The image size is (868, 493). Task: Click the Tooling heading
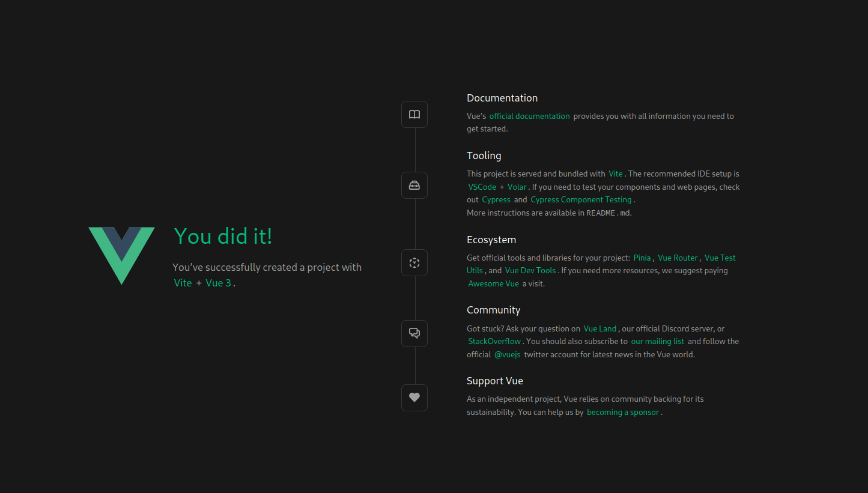pos(484,156)
